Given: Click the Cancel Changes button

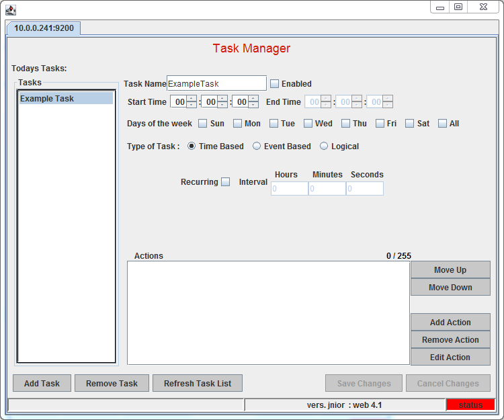Looking at the screenshot, I should [x=448, y=383].
